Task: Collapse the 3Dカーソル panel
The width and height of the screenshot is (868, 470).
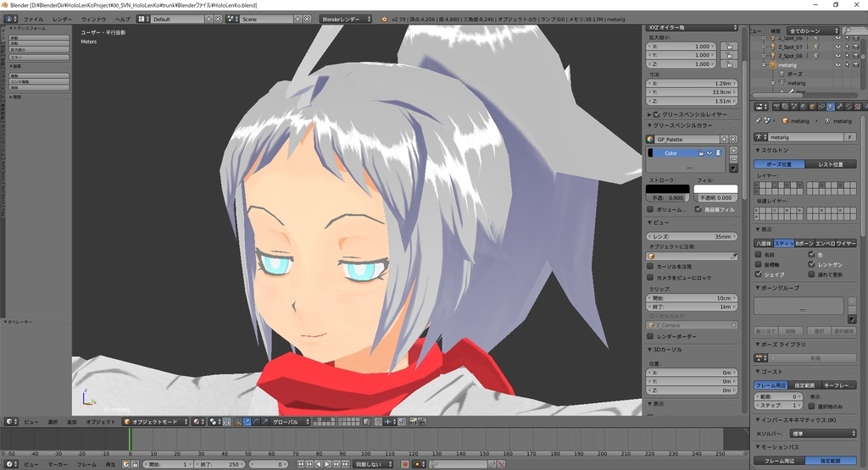Action: coord(650,350)
